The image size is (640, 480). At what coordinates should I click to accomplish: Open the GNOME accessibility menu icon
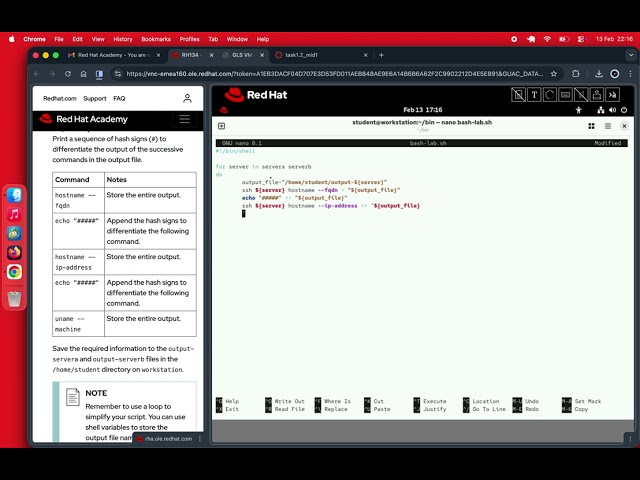(x=578, y=110)
